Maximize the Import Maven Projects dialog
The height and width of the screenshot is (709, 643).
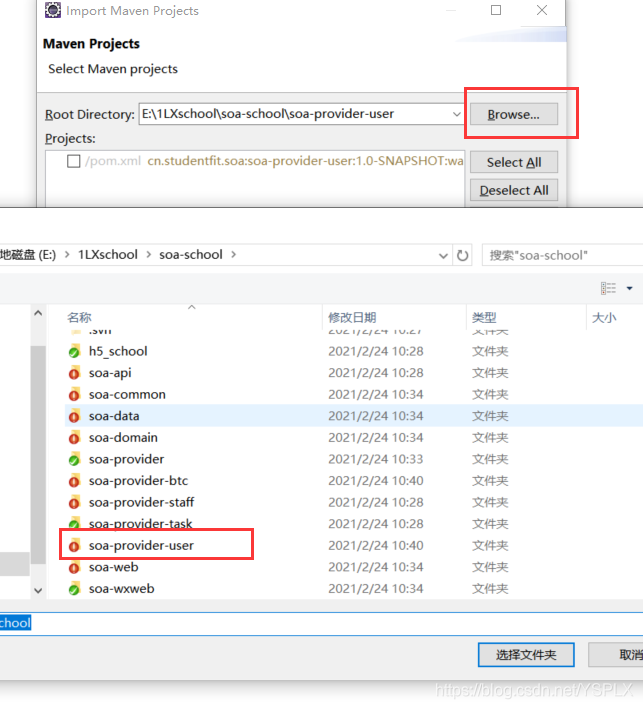point(496,10)
